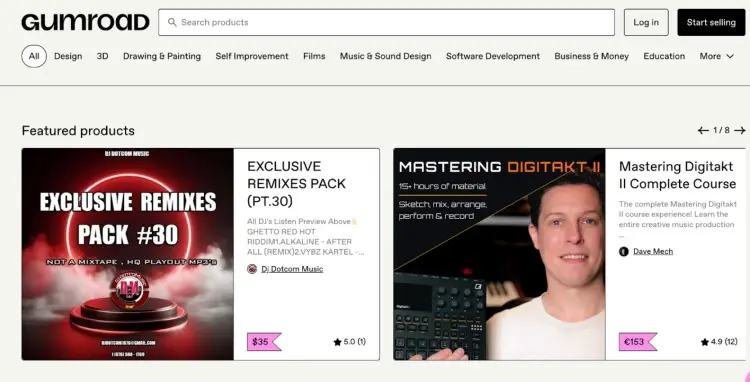Open the Exclusive Remixes Pack #30 cover image
Image resolution: width=750 pixels, height=382 pixels.
(x=128, y=254)
